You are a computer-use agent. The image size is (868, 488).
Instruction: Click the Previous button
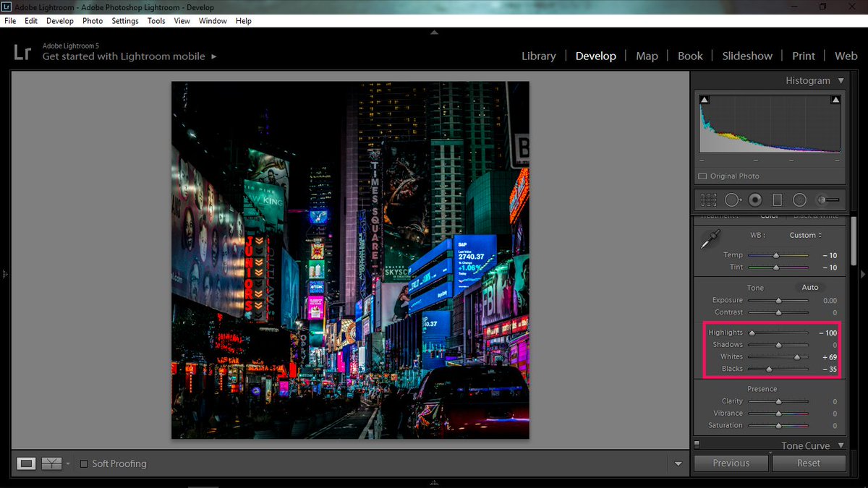tap(731, 463)
